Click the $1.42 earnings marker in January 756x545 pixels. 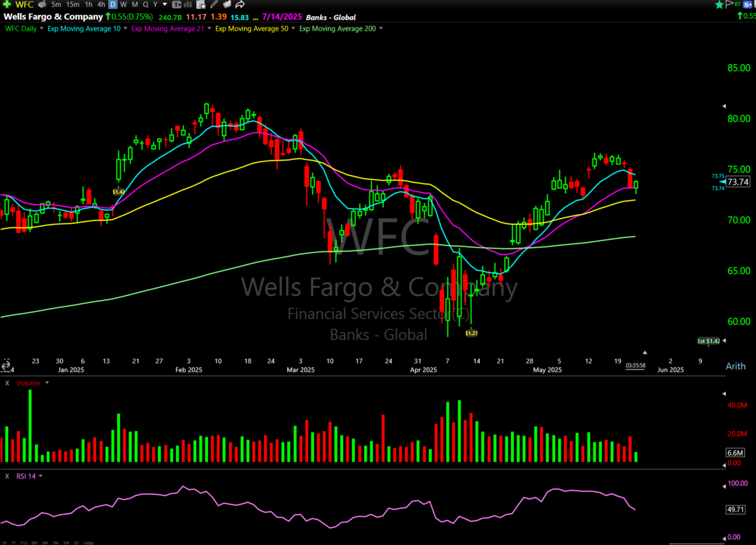[119, 192]
